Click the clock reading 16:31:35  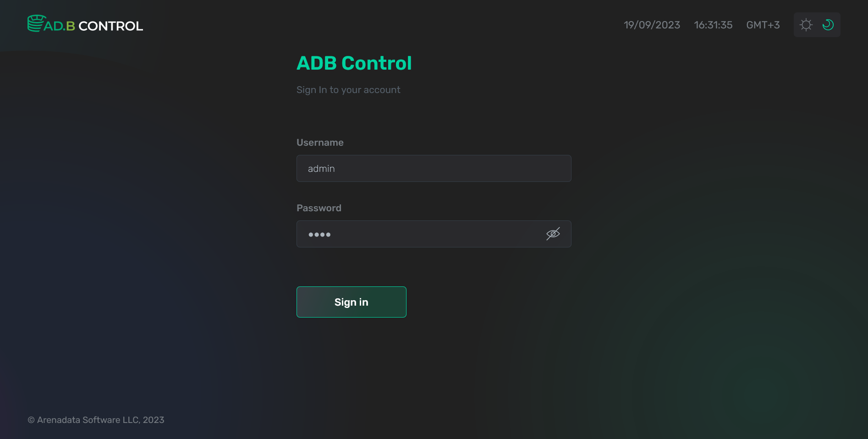[713, 25]
